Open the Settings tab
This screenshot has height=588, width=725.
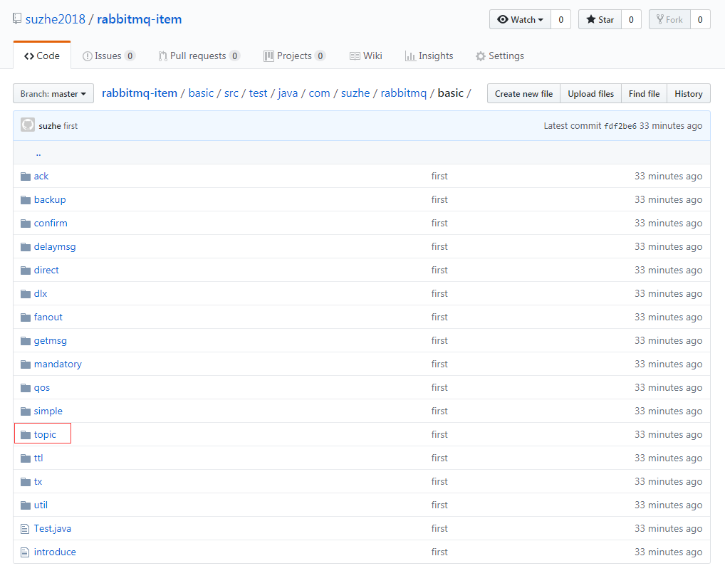pos(500,56)
